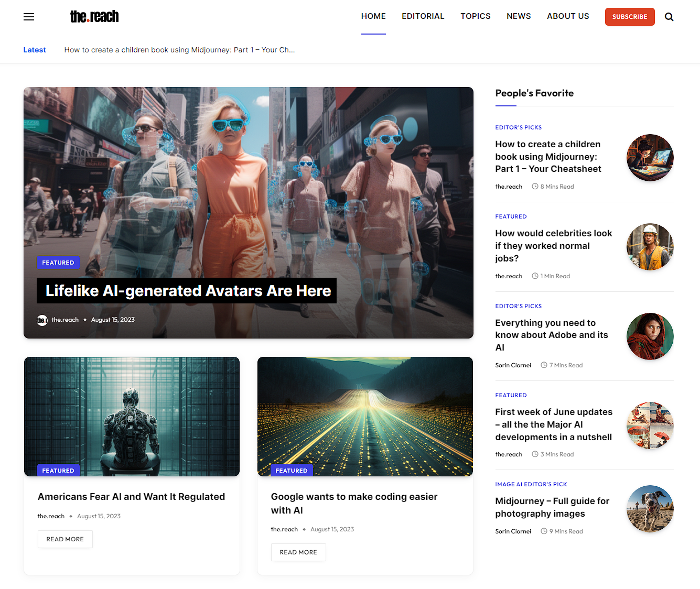Click the dalmatian Midjourney guide thumbnail
Screen dimensions: 700x589
pyautogui.click(x=650, y=509)
